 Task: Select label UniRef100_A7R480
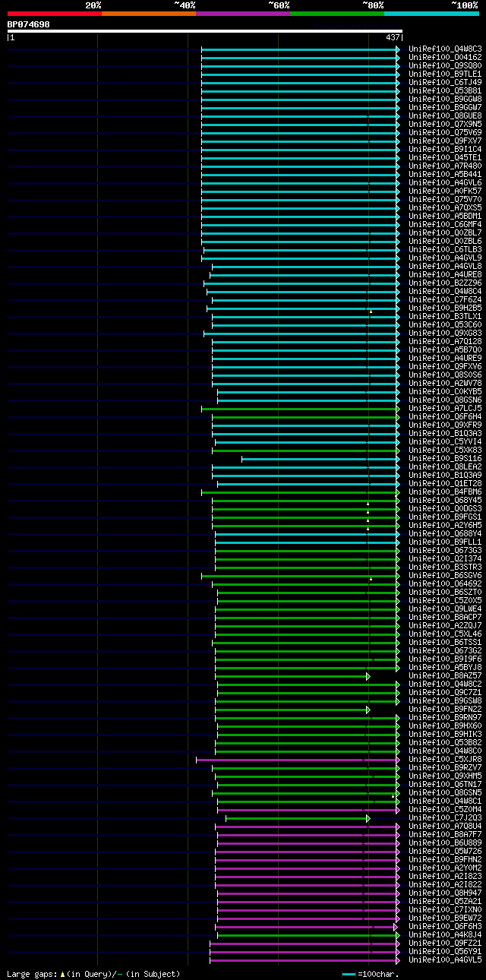pyautogui.click(x=445, y=166)
